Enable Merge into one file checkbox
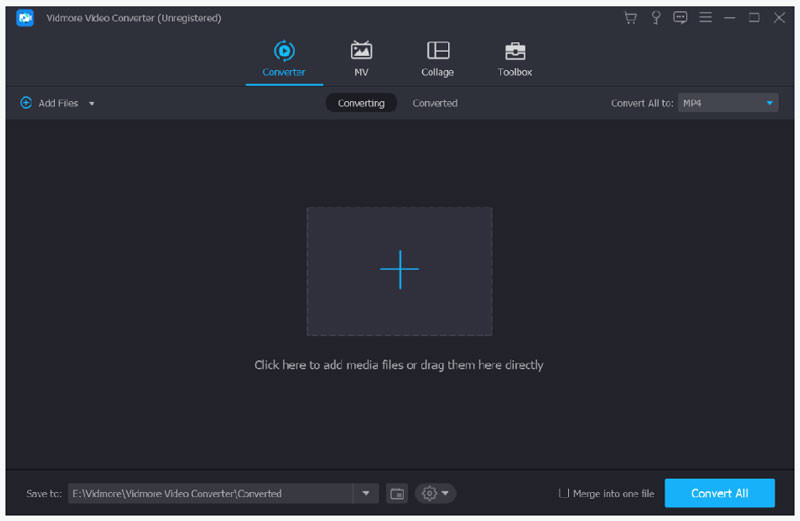Screen dimensions: 800x521 564,493
